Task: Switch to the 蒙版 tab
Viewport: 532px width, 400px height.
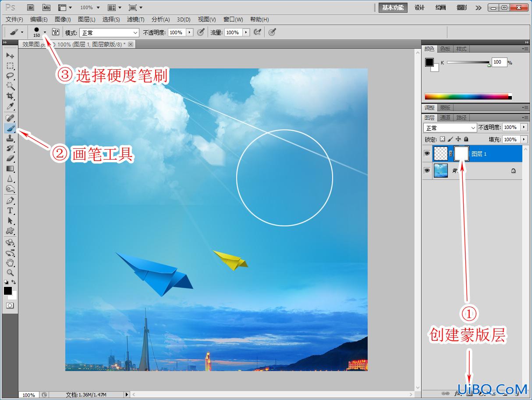Action: coord(445,107)
